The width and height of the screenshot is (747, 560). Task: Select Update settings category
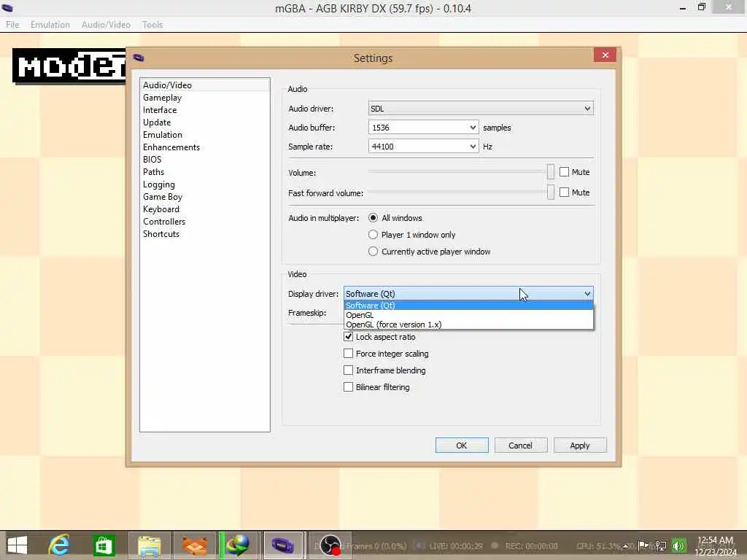click(x=205, y=122)
